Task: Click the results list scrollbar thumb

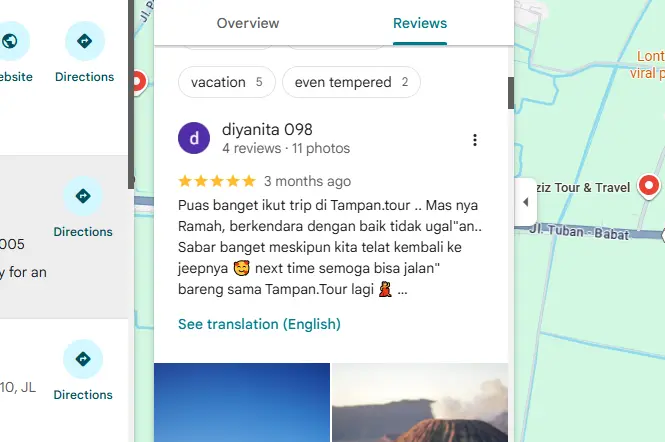Action: (x=131, y=94)
